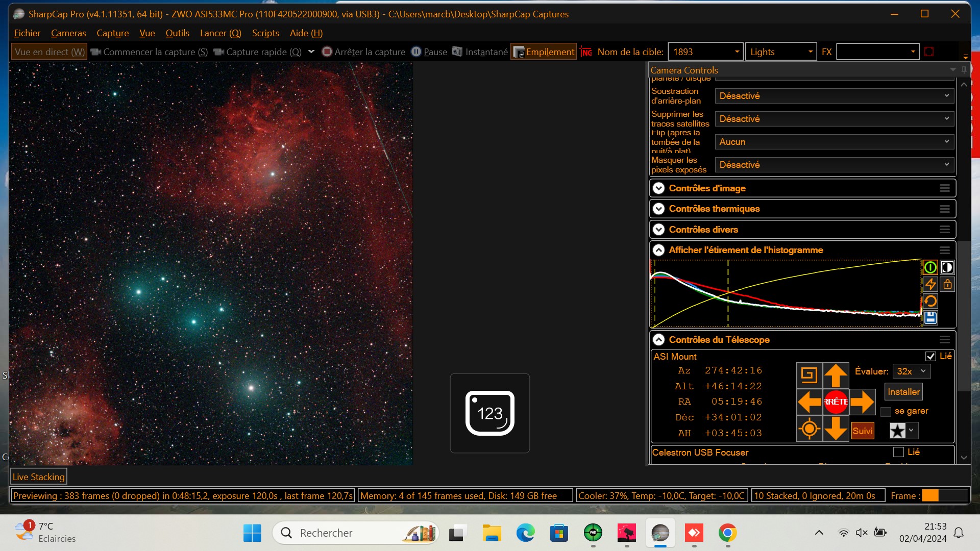
Task: Open the Flip dropdown showing Aucun
Action: [835, 142]
